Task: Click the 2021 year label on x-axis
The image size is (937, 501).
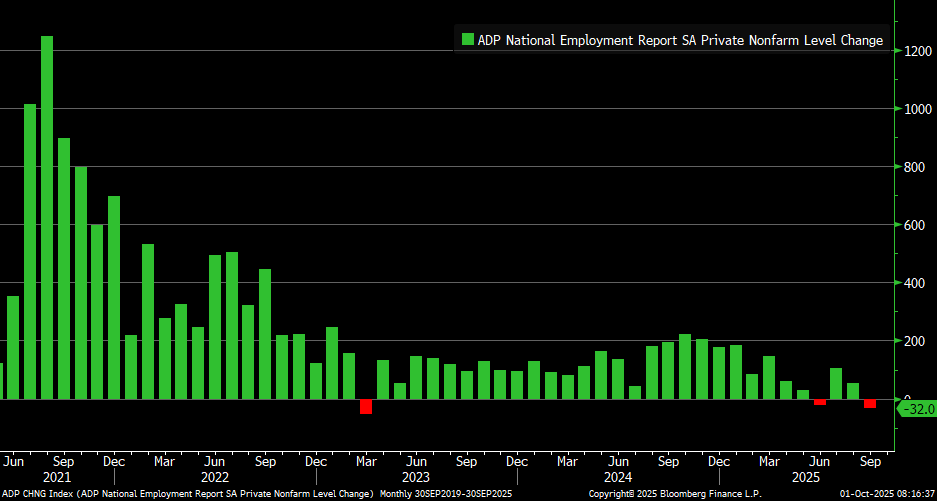Action: 57,478
